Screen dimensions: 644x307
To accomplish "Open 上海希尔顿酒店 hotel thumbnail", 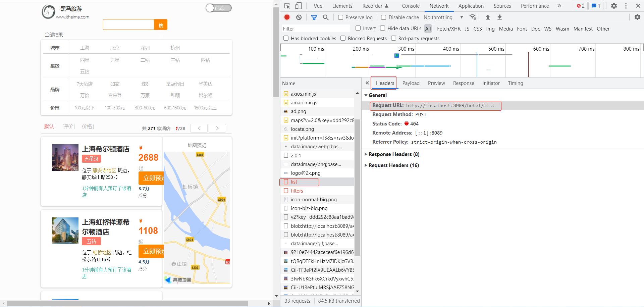I will coord(65,158).
